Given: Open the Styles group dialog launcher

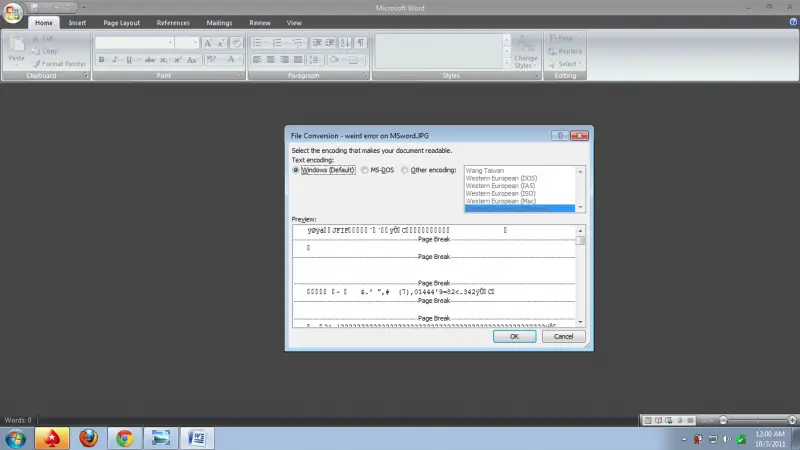Looking at the screenshot, I should tap(537, 76).
